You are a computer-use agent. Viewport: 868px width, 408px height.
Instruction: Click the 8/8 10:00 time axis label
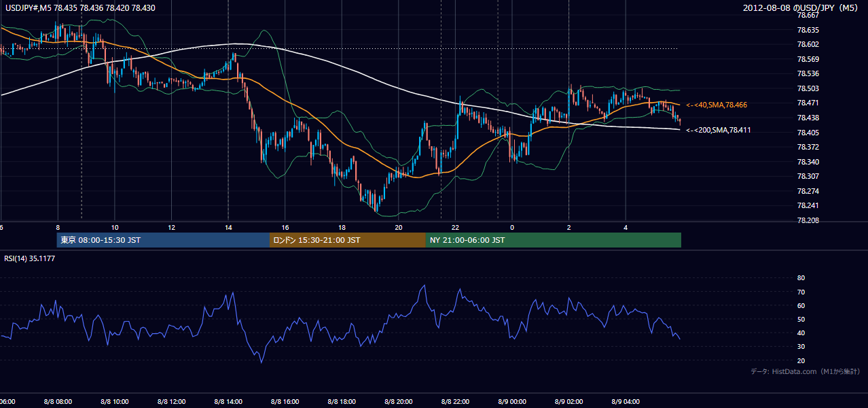point(115,401)
